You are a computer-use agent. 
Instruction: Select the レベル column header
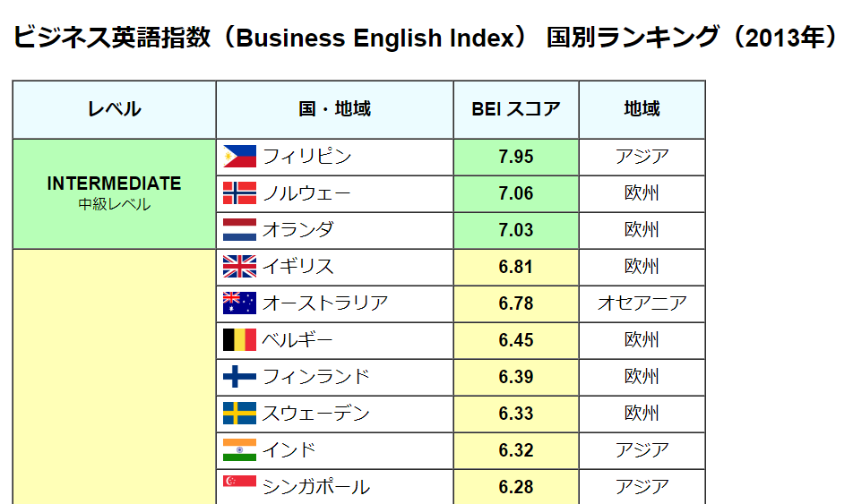[115, 109]
